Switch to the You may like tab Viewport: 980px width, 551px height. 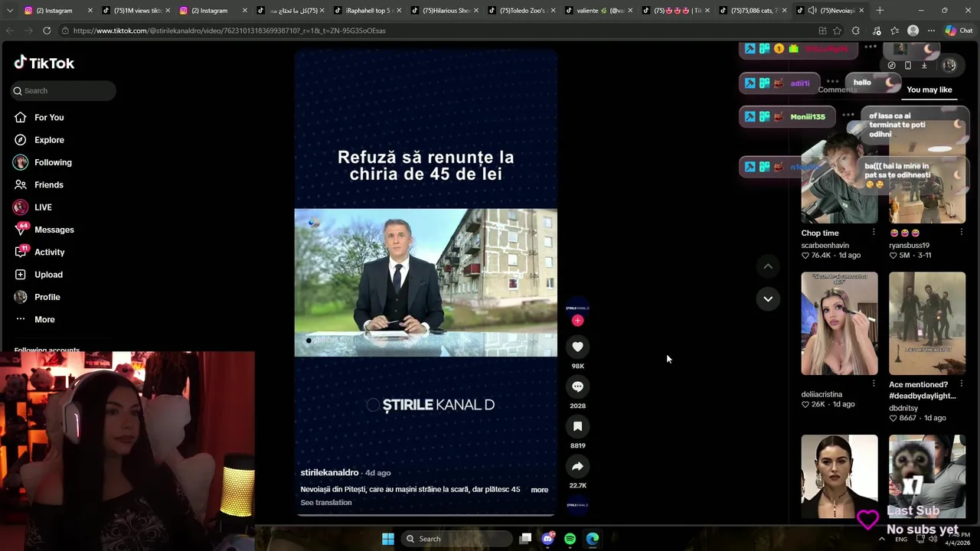pyautogui.click(x=929, y=90)
